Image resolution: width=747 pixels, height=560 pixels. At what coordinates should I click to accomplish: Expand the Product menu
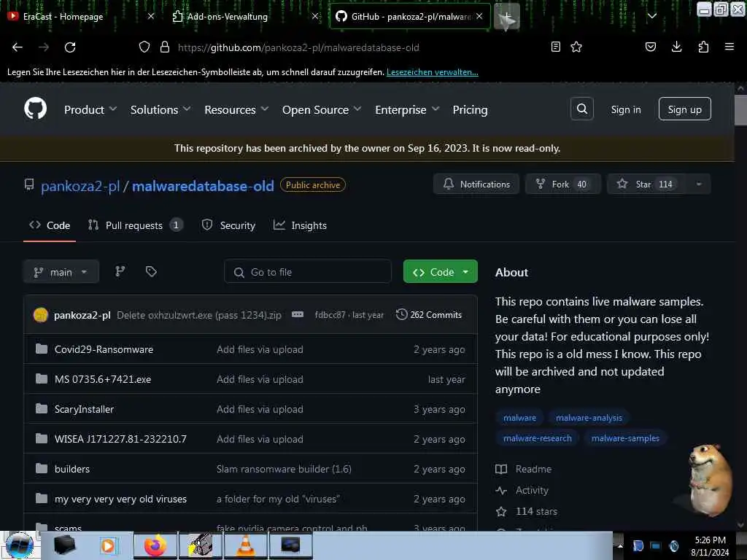coord(90,109)
